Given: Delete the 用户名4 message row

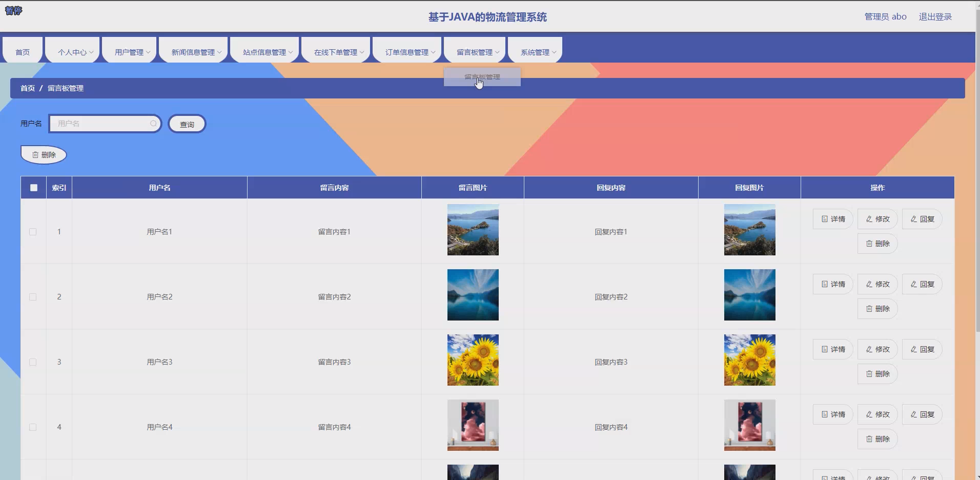Looking at the screenshot, I should (x=877, y=439).
